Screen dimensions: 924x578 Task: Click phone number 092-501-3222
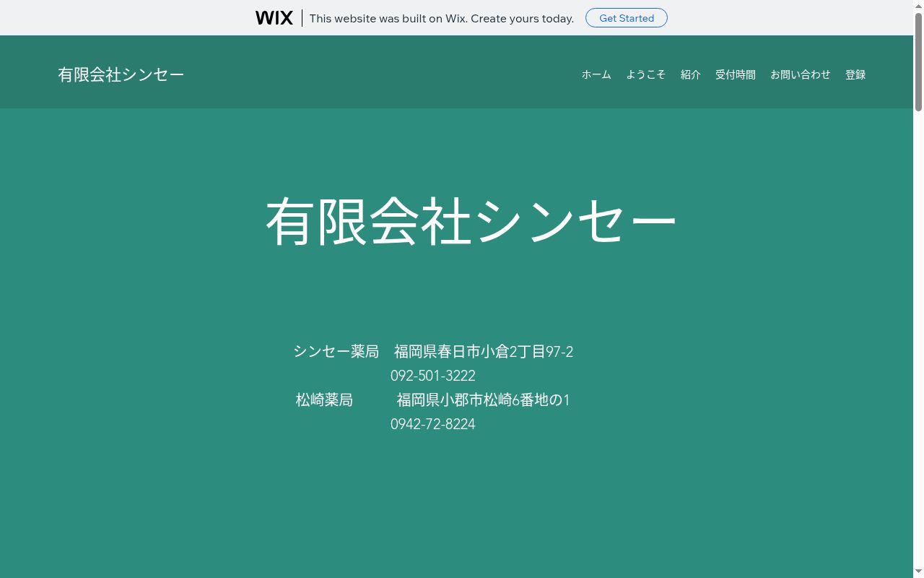pyautogui.click(x=433, y=376)
